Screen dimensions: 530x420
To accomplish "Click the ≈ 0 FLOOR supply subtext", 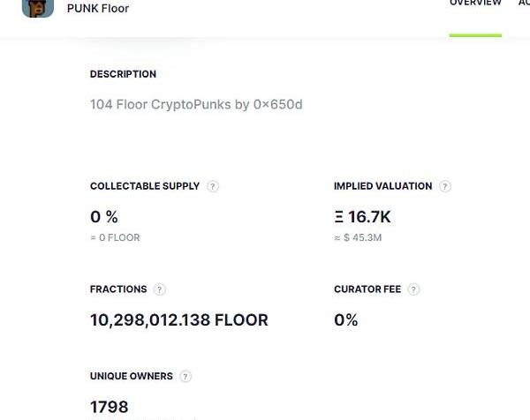I will [x=115, y=238].
